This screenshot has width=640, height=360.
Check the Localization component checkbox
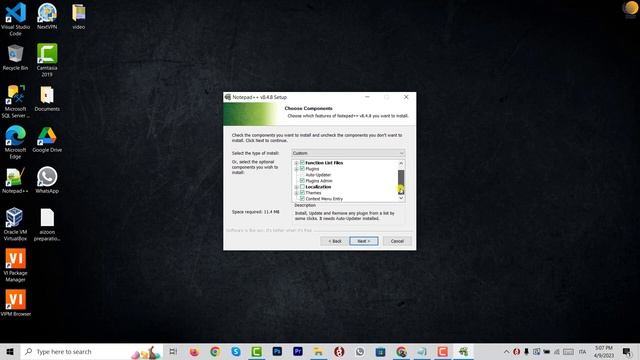tap(302, 187)
